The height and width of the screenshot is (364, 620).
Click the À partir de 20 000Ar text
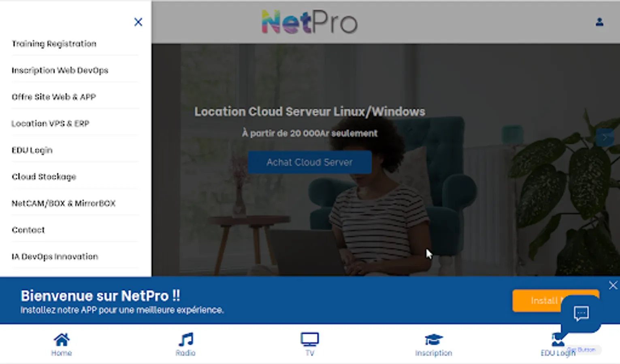tap(310, 133)
